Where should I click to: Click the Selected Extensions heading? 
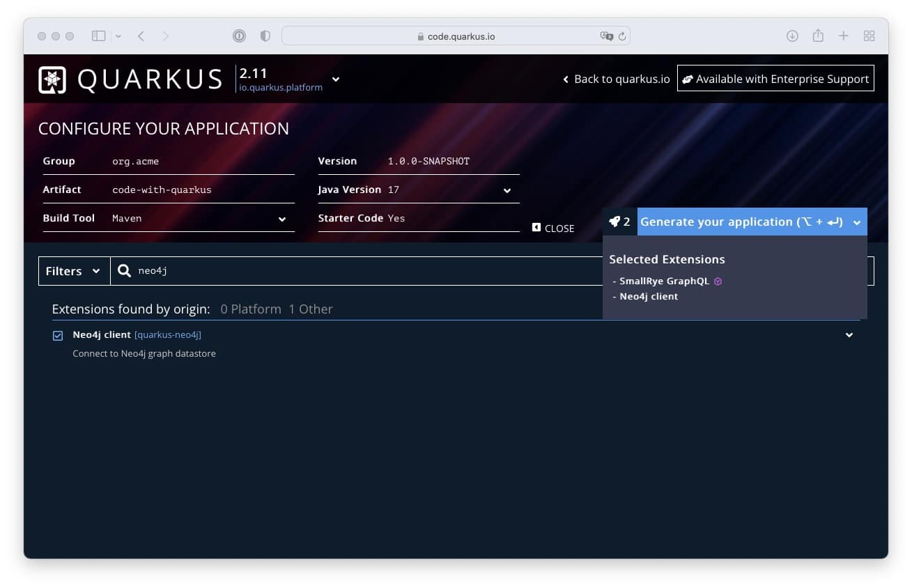click(667, 259)
